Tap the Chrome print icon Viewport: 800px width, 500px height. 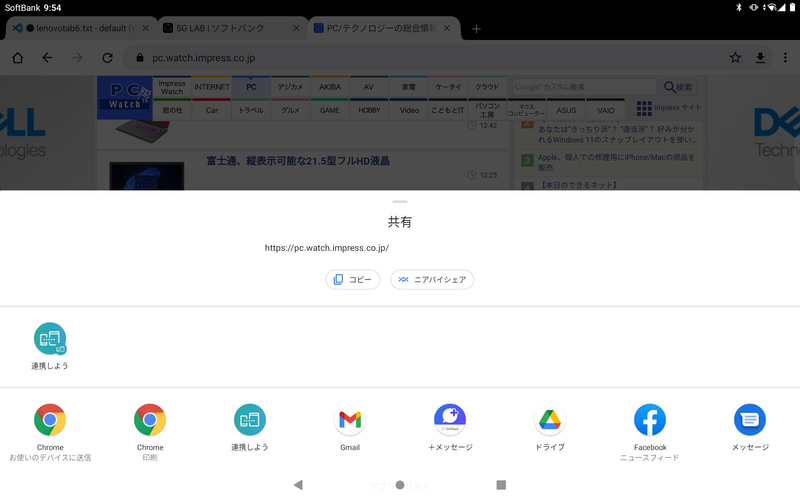pos(150,419)
